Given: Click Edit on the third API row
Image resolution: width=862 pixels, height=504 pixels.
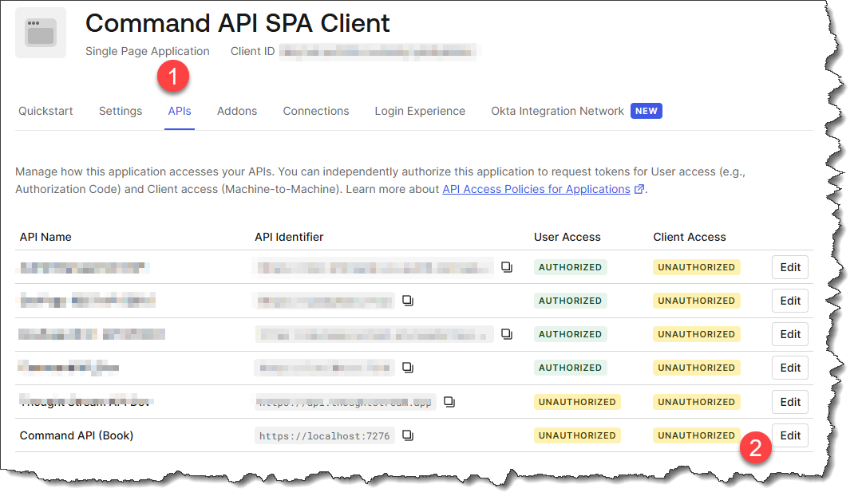Looking at the screenshot, I should (790, 334).
